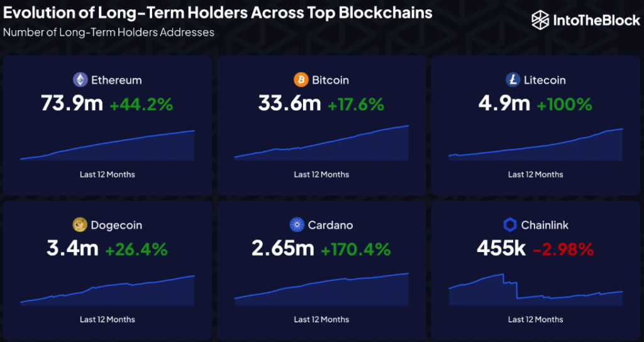Click the Ethereum diamond logo icon
The width and height of the screenshot is (644, 342).
tap(80, 80)
